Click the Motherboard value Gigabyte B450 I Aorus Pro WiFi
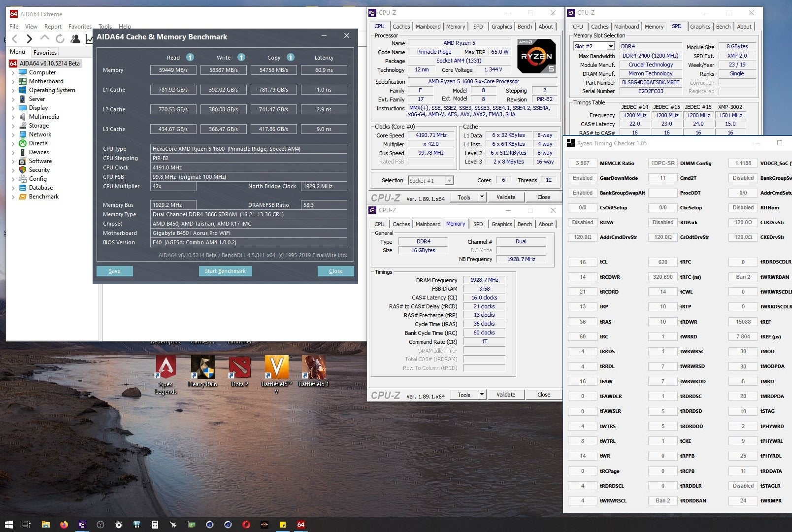 [249, 233]
